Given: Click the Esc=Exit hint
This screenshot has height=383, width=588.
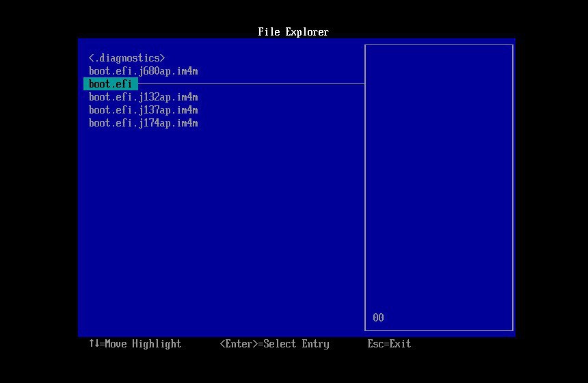Looking at the screenshot, I should 389,344.
